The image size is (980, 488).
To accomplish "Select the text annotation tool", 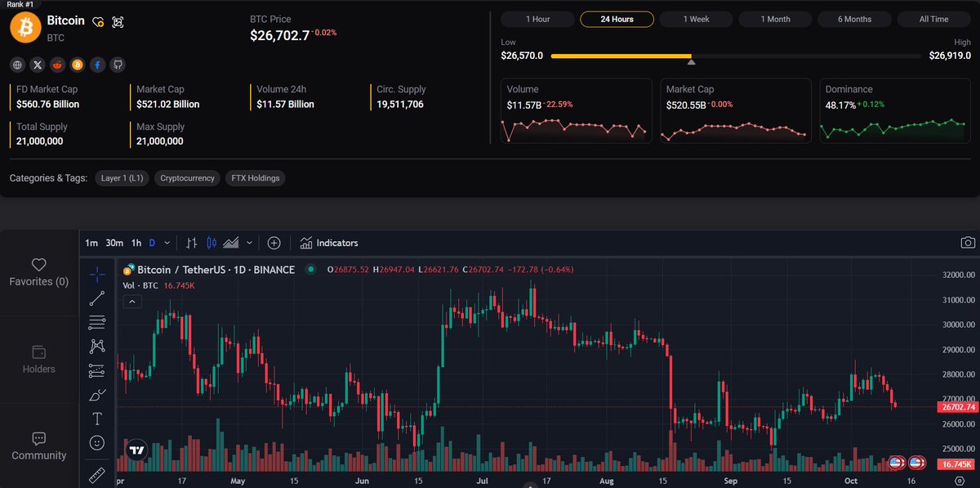I will point(97,419).
